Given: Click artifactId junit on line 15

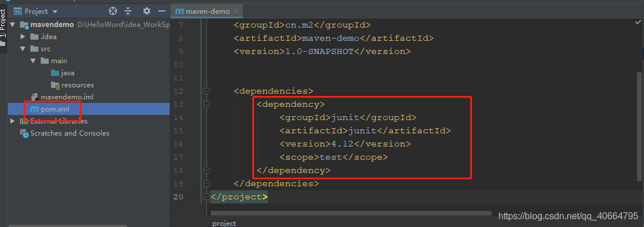Looking at the screenshot, I should coord(365,131).
